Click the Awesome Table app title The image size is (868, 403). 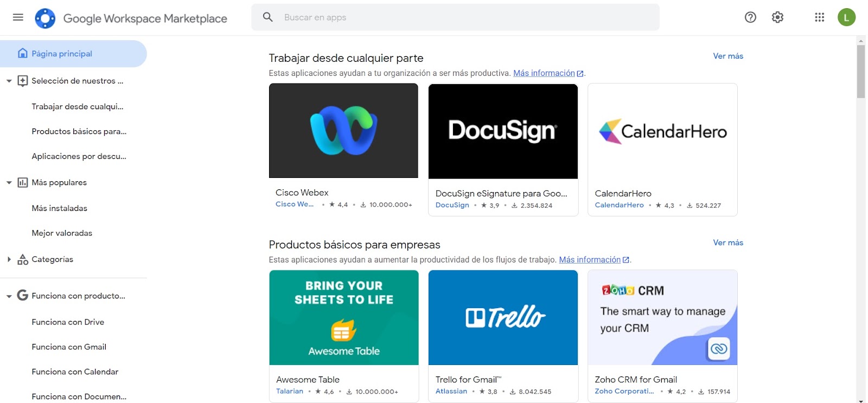[308, 380]
